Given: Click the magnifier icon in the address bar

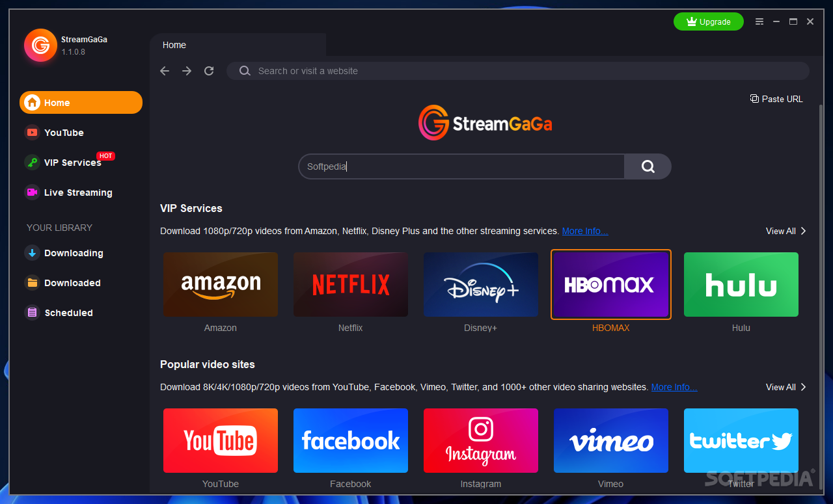Looking at the screenshot, I should point(245,71).
